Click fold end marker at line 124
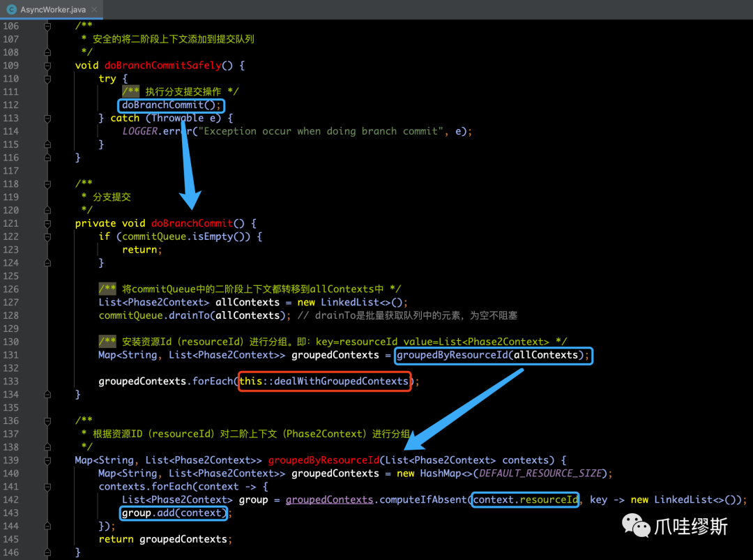This screenshot has height=560, width=753. coord(47,263)
